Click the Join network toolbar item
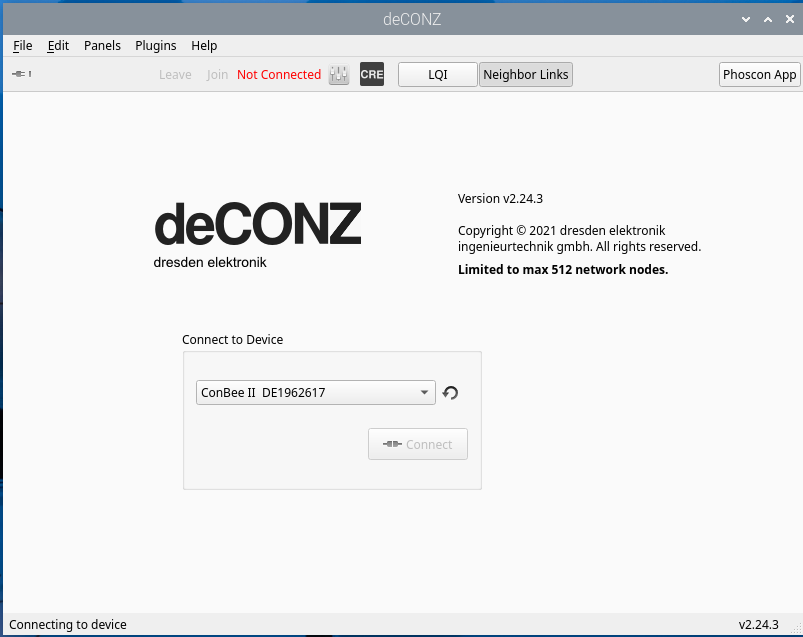The width and height of the screenshot is (803, 637). click(217, 75)
